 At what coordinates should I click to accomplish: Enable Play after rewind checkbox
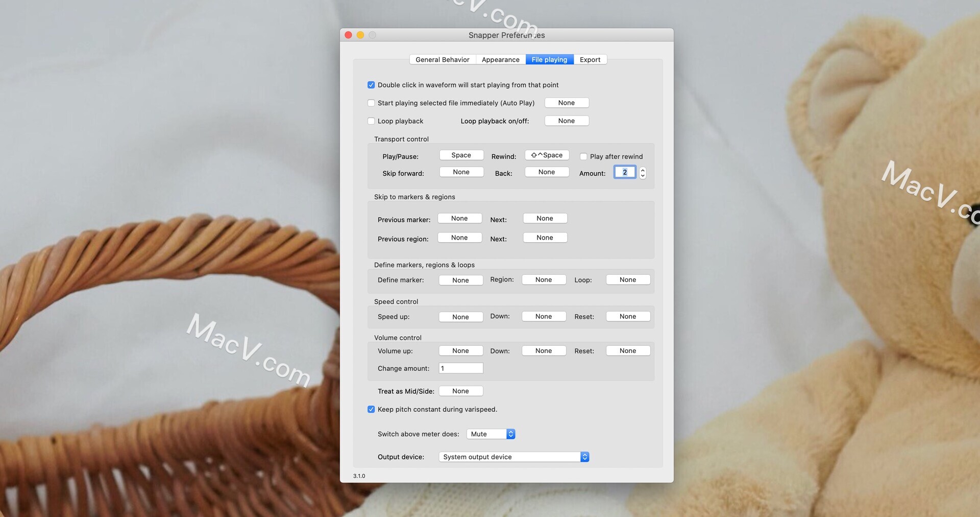[x=583, y=157]
